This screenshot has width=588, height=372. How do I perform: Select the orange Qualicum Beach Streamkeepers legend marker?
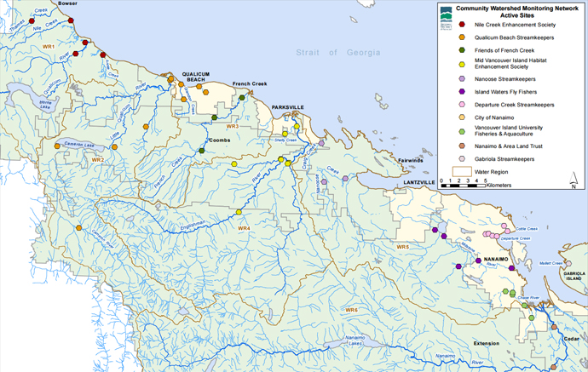[462, 37]
